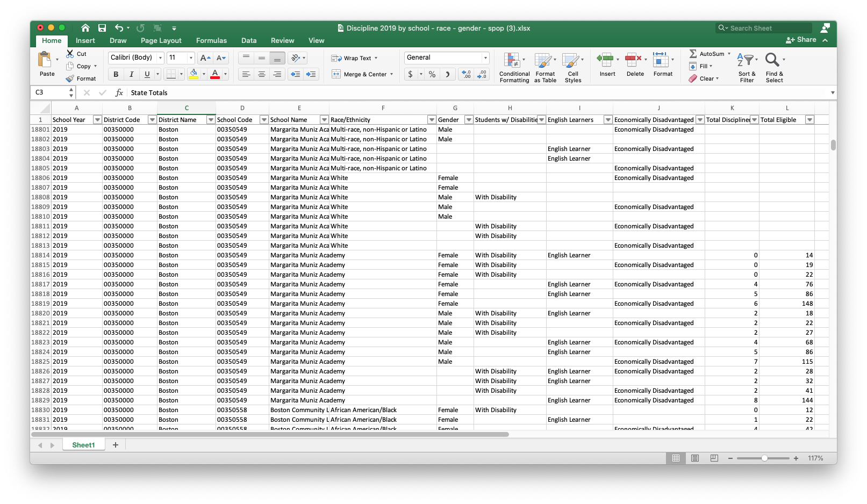Open Race/Ethnicity filter dropdown
Image resolution: width=867 pixels, height=504 pixels.
432,120
